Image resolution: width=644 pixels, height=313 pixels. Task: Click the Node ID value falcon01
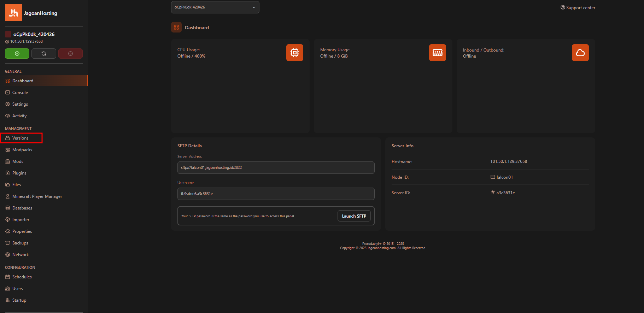(x=505, y=177)
